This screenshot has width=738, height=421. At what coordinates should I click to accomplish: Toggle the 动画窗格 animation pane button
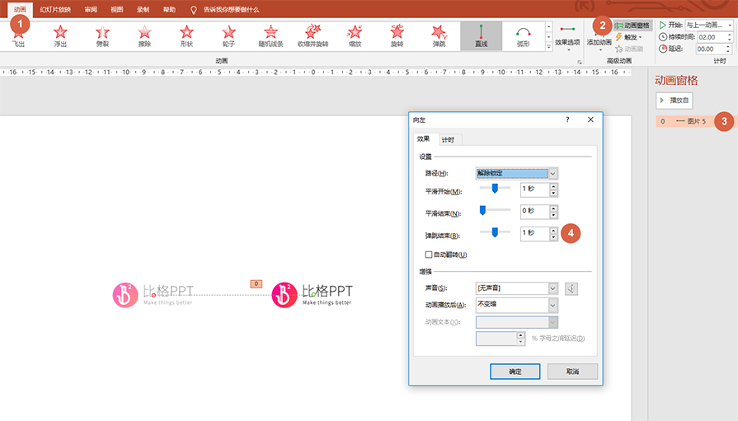click(631, 24)
